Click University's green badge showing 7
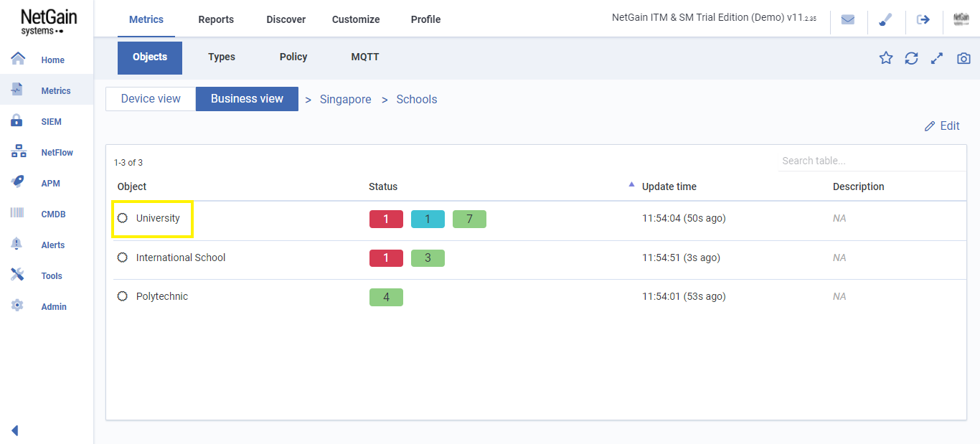This screenshot has width=980, height=444. point(469,219)
